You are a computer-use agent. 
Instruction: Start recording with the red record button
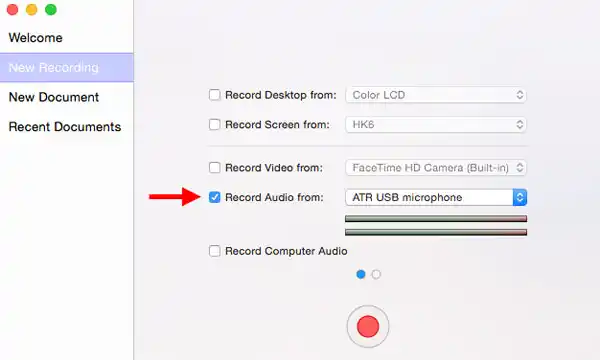tap(368, 326)
